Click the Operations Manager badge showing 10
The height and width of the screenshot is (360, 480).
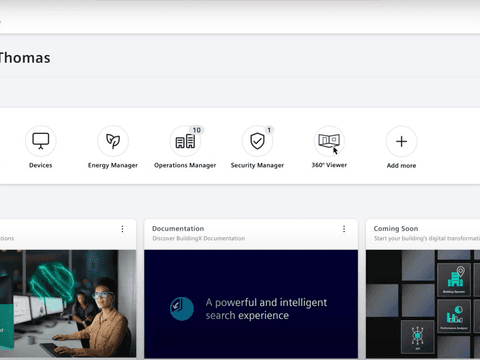click(197, 130)
